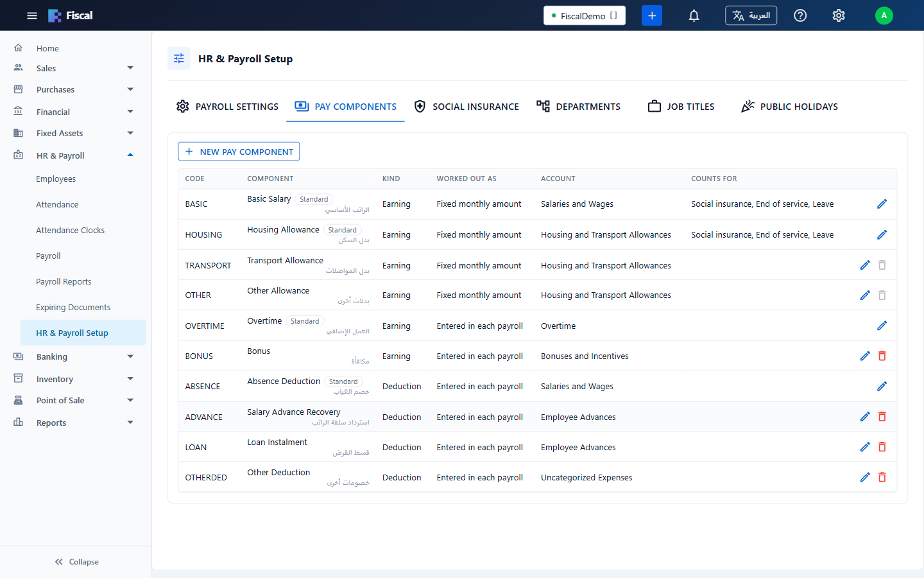
Task: Switch to the Payroll Settings tab
Action: [227, 107]
